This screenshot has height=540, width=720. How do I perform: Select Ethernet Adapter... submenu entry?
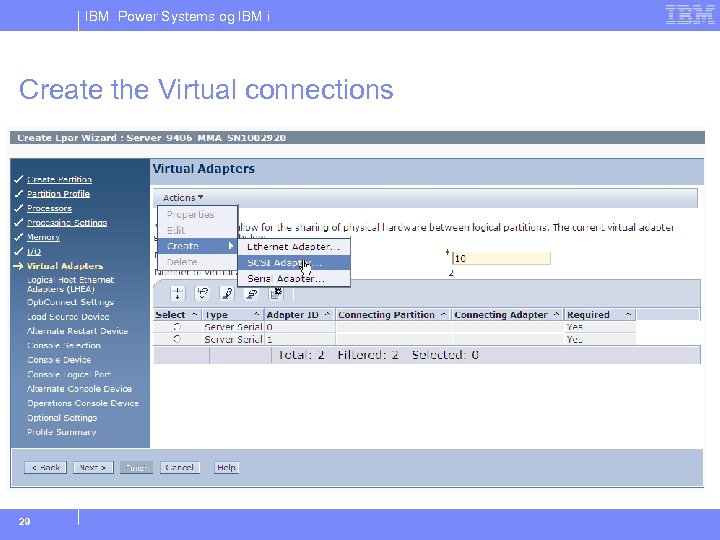pos(294,247)
